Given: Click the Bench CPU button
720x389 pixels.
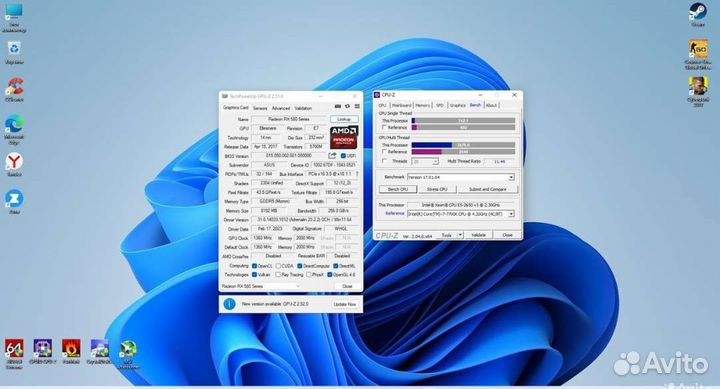Looking at the screenshot, I should (398, 189).
